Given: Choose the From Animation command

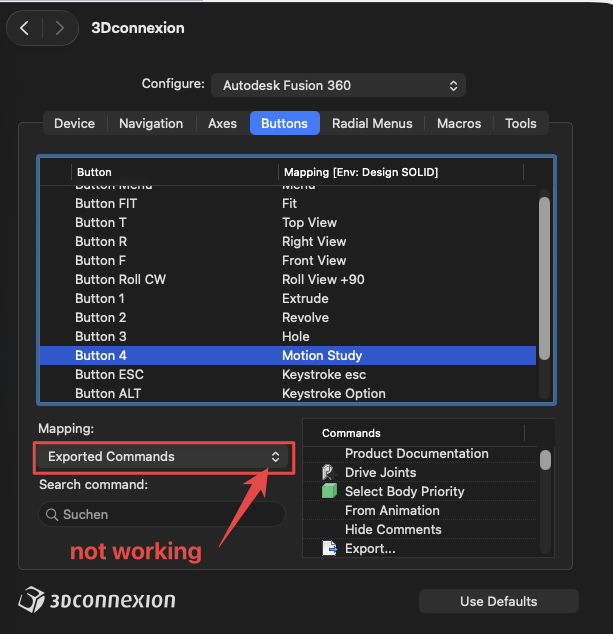Looking at the screenshot, I should (x=392, y=510).
